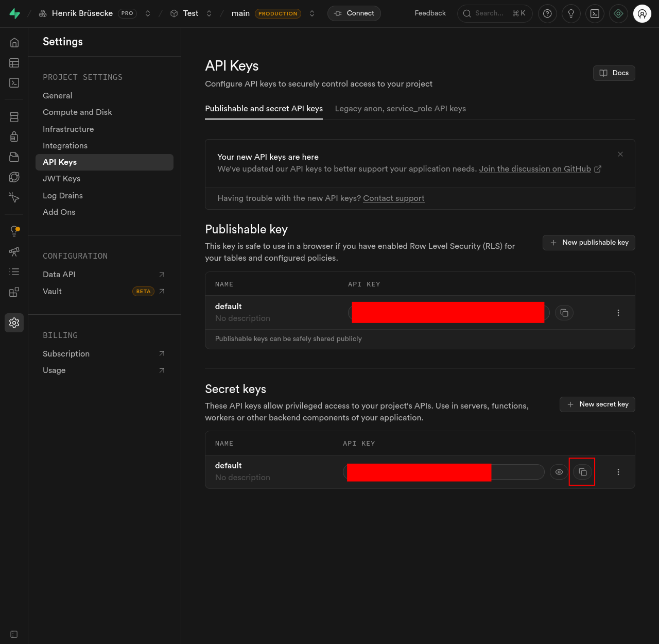Open the more options menu for the publishable key
This screenshot has width=659, height=644.
[x=618, y=313]
